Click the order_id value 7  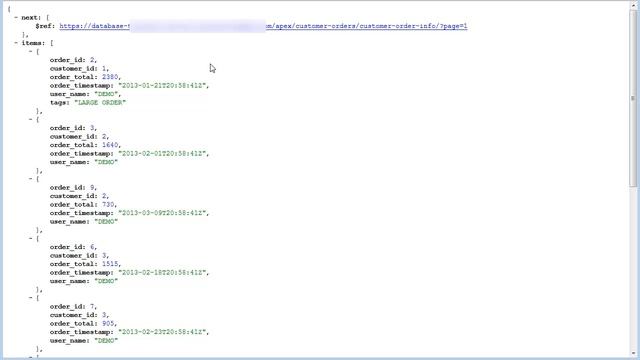pyautogui.click(x=92, y=307)
